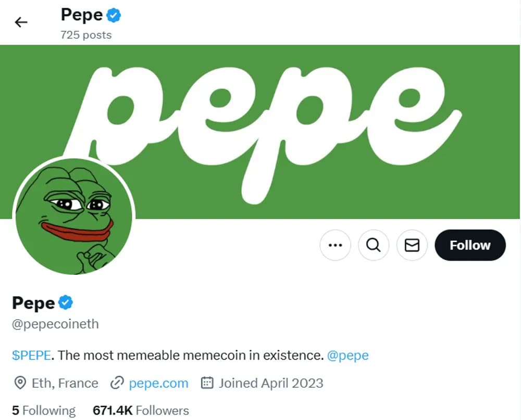Viewport: 521px width, 420px height.
Task: Open the pepe.com website link
Action: point(158,383)
